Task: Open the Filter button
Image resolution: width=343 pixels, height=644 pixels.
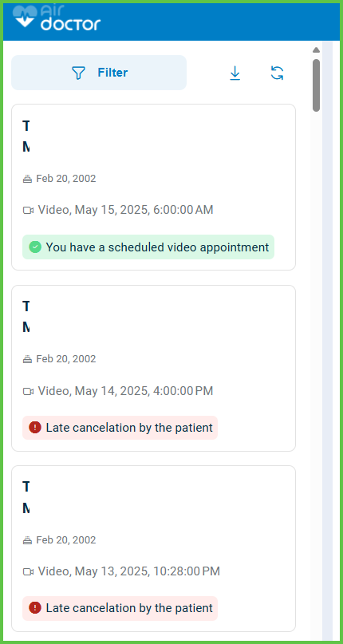Action: [99, 73]
